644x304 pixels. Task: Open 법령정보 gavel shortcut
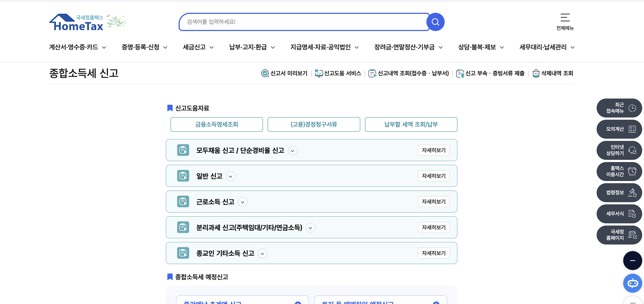(x=619, y=193)
